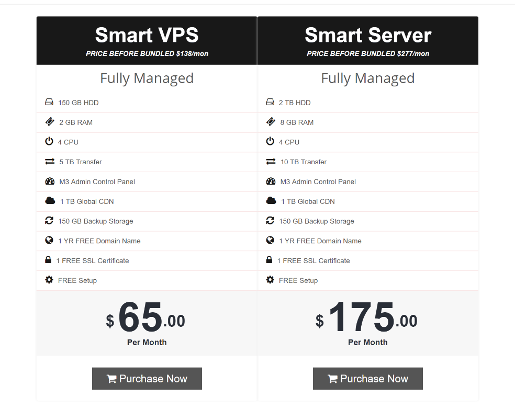Viewport: 515px width, 420px height.
Task: Click the cloud icon in Smart Server column
Action: click(x=270, y=201)
